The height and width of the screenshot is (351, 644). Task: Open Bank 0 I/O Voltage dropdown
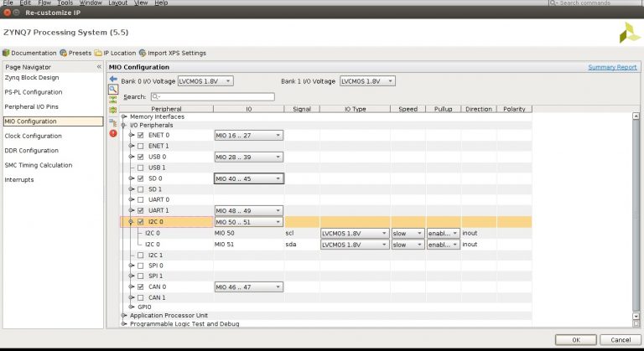coord(205,81)
